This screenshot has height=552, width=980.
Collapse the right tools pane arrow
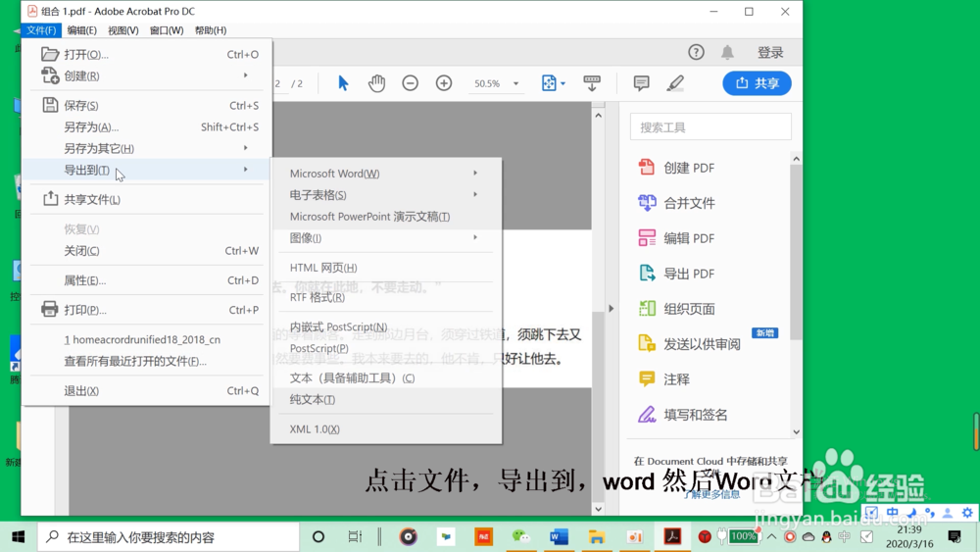pyautogui.click(x=612, y=308)
